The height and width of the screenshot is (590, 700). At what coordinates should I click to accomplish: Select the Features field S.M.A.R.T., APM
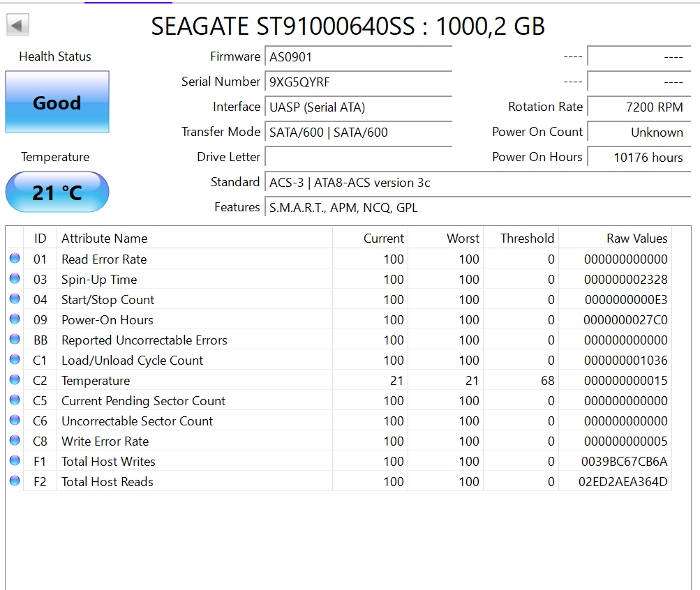(477, 207)
